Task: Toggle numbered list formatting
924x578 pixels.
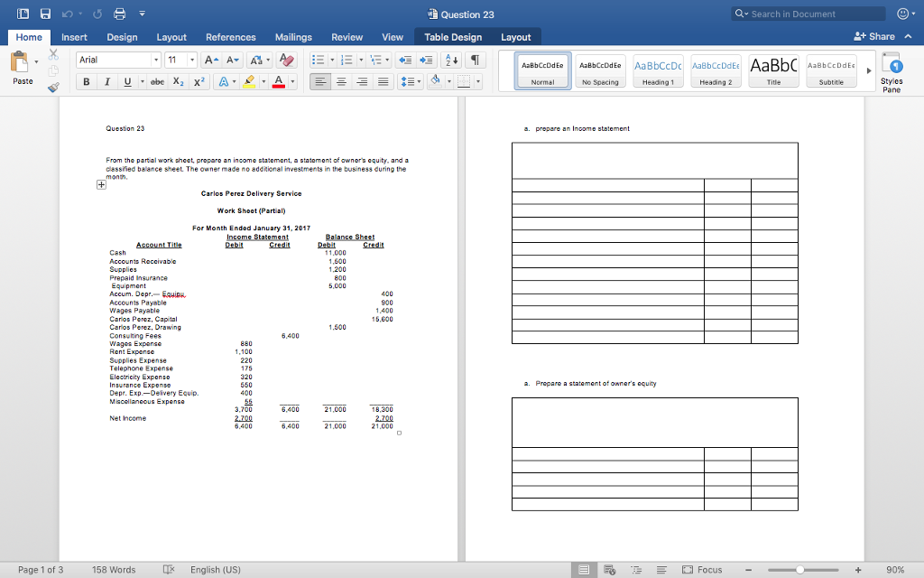Action: [x=347, y=60]
